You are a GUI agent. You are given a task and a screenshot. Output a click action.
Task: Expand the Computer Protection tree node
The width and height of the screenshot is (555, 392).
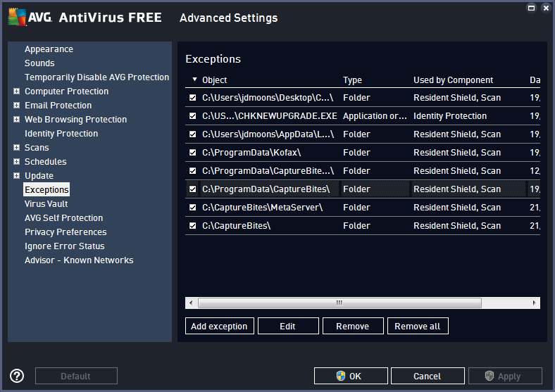click(x=16, y=91)
